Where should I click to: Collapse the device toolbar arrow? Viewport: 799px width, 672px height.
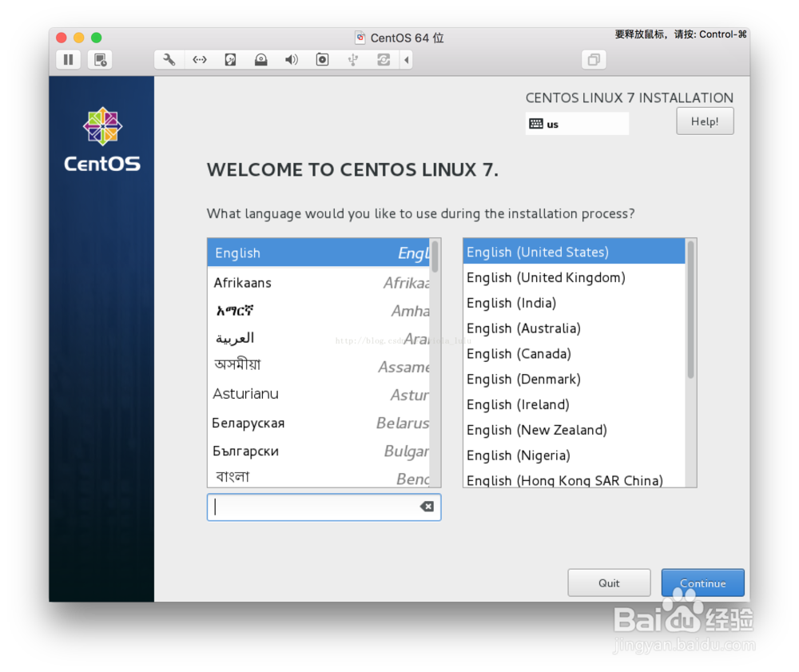pos(407,60)
